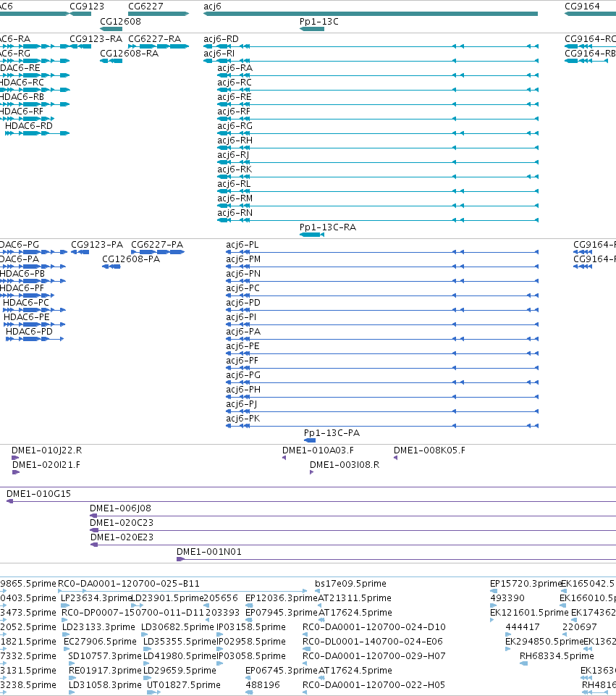Click the CG12608 gene label

120,21
